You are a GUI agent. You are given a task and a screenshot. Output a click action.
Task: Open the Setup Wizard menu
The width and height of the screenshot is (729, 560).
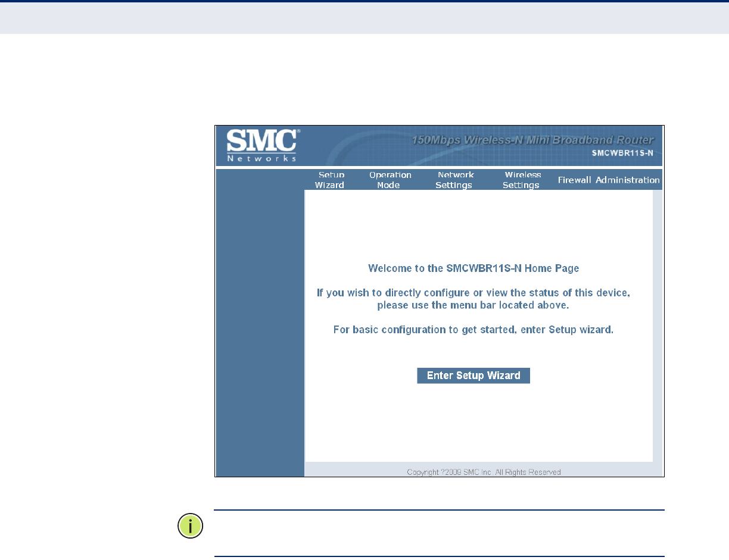coord(329,180)
